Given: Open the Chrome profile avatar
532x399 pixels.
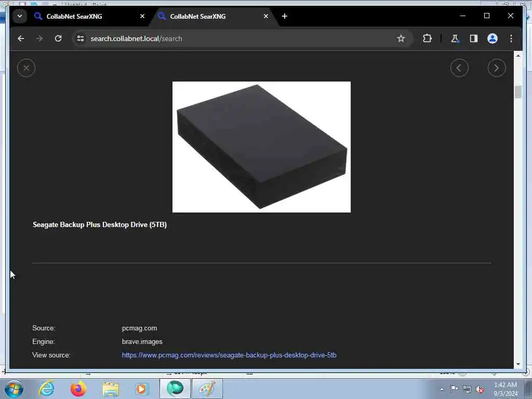Looking at the screenshot, I should click(493, 38).
